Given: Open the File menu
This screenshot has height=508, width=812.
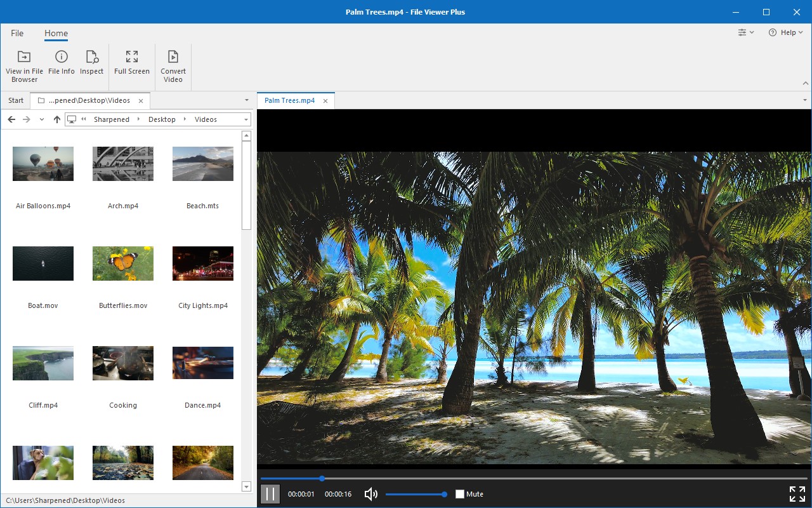Looking at the screenshot, I should tap(17, 33).
